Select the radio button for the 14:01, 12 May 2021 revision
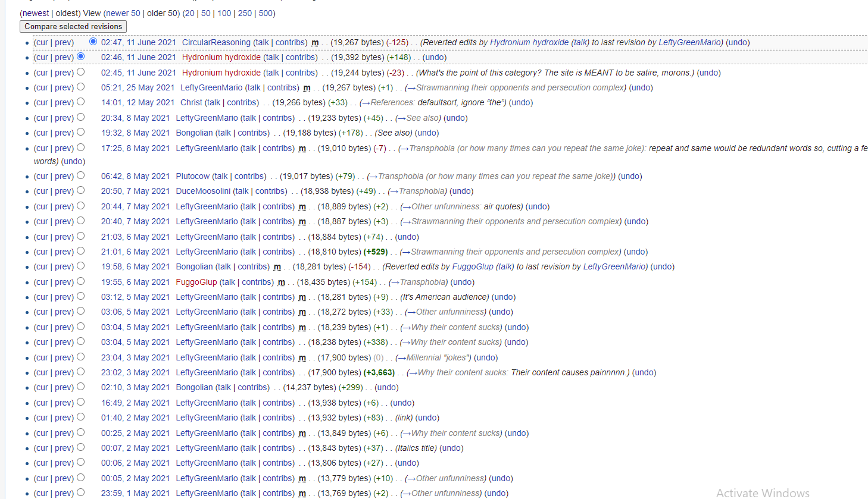868x499 pixels. pyautogui.click(x=80, y=102)
